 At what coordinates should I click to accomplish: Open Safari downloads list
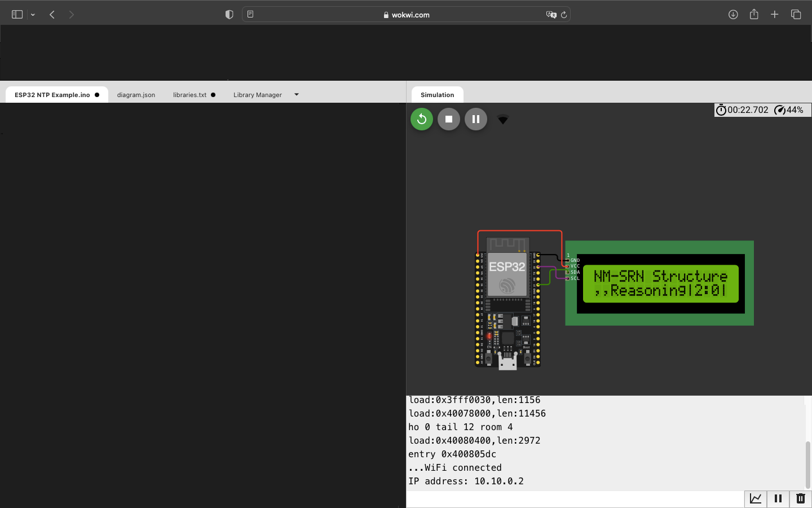(733, 15)
